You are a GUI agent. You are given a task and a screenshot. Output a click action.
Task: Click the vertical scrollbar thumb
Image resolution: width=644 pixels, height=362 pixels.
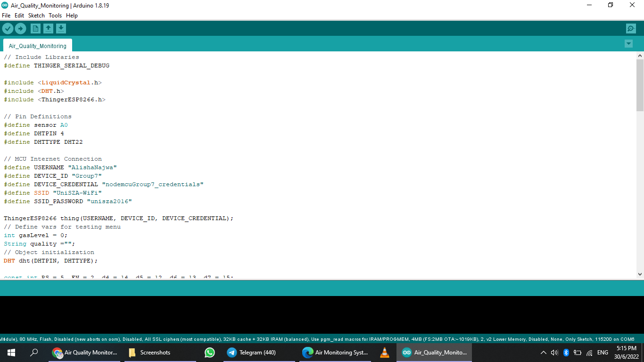640,85
